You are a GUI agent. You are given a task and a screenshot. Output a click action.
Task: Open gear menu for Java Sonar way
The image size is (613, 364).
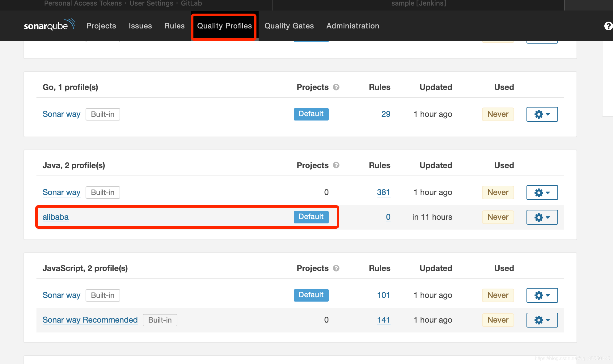542,193
